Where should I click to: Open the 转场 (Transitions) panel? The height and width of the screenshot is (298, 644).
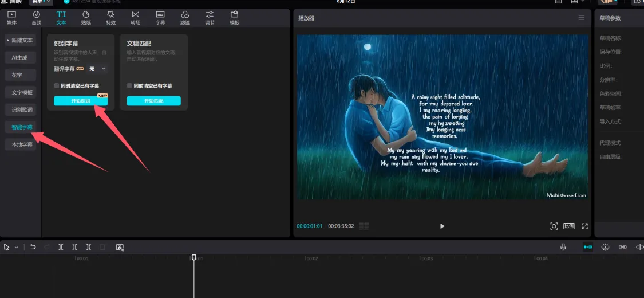[x=135, y=17]
